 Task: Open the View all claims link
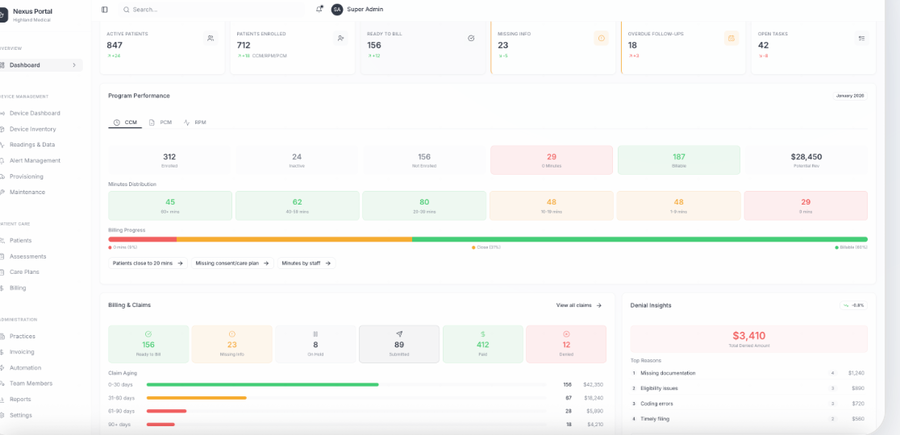(x=579, y=305)
